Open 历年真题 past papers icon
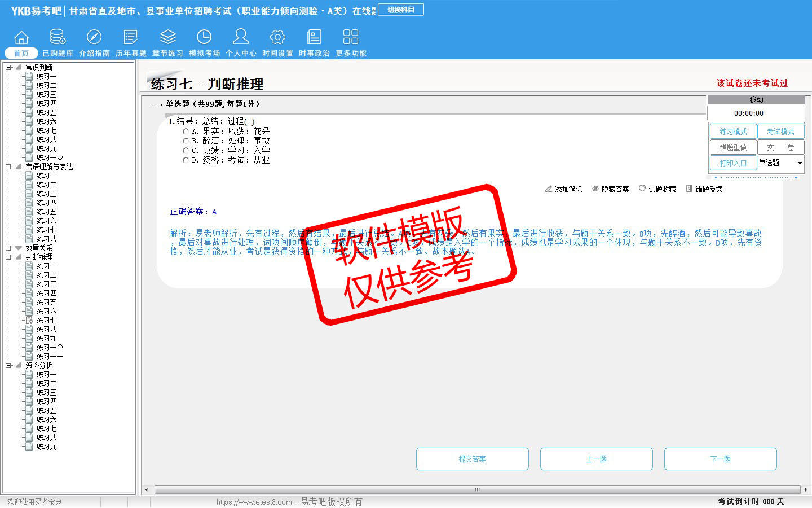 (131, 38)
